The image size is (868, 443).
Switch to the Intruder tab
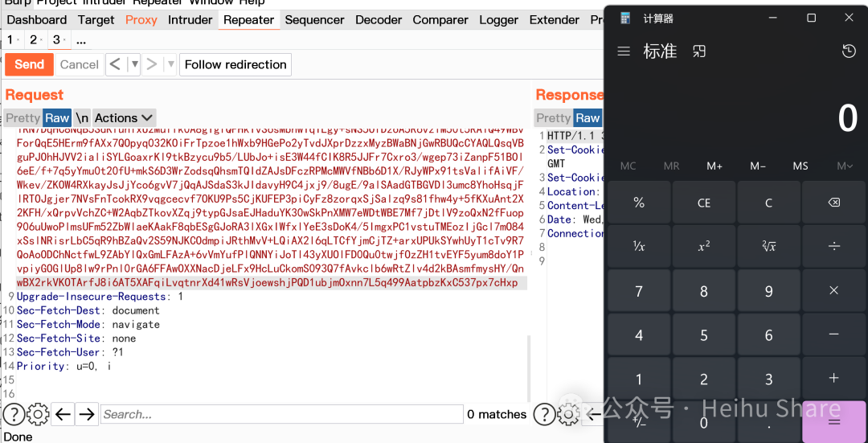190,20
